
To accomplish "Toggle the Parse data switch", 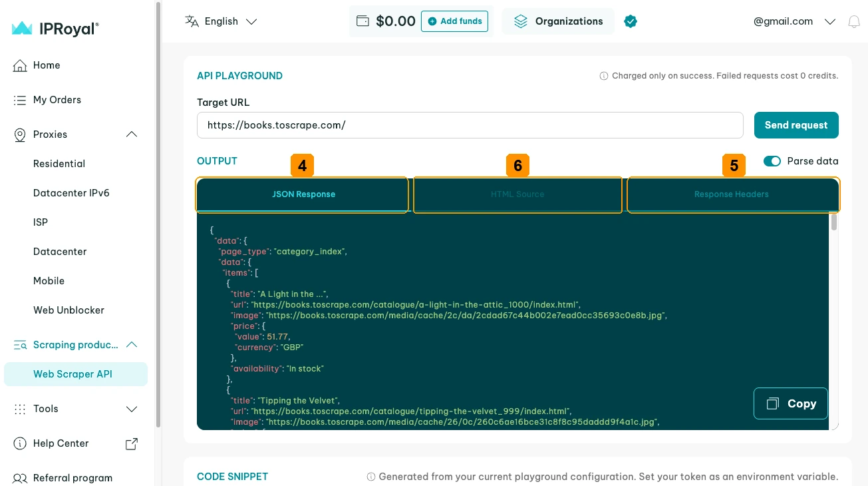I will [772, 161].
